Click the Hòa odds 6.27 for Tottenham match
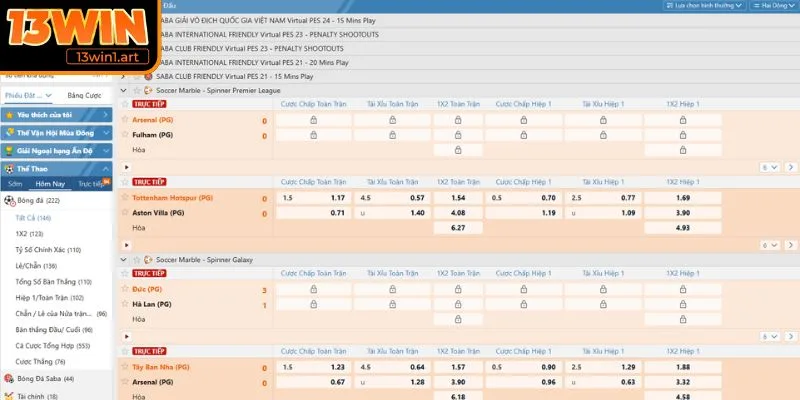 point(458,228)
